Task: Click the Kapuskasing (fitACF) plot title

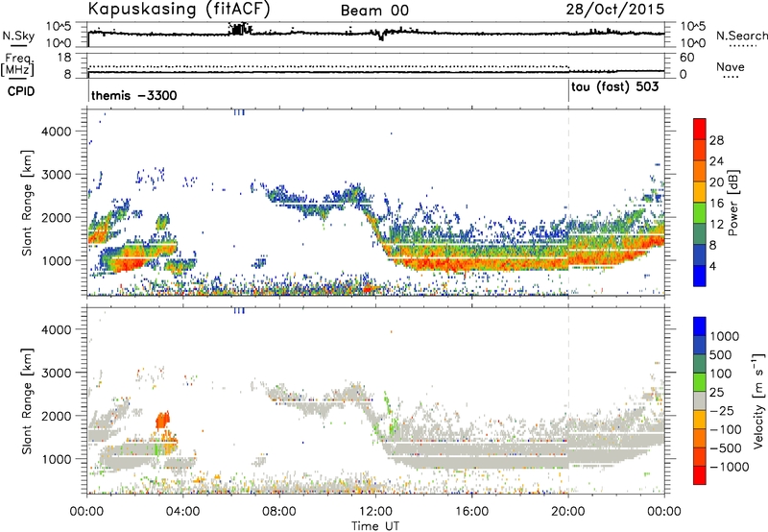Action: [179, 10]
